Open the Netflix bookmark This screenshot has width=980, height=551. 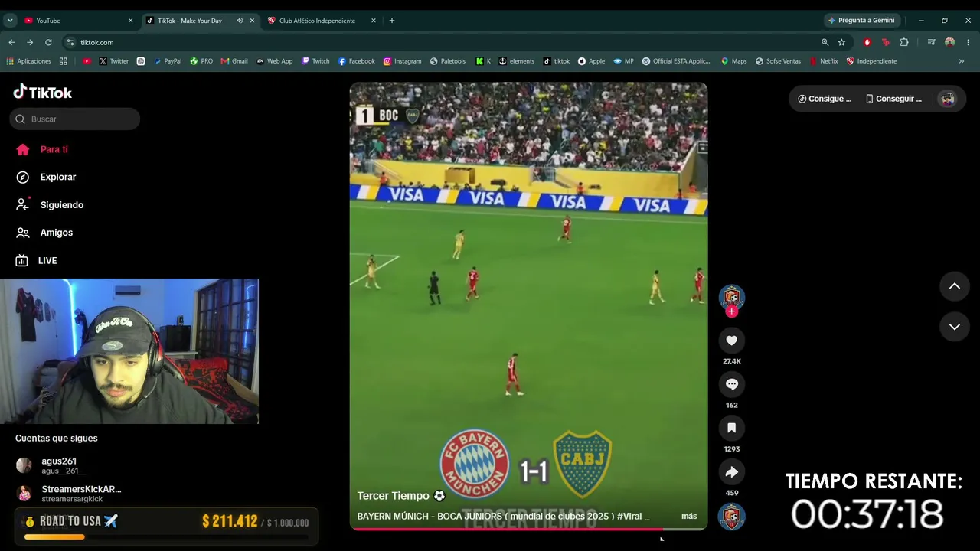pyautogui.click(x=824, y=61)
